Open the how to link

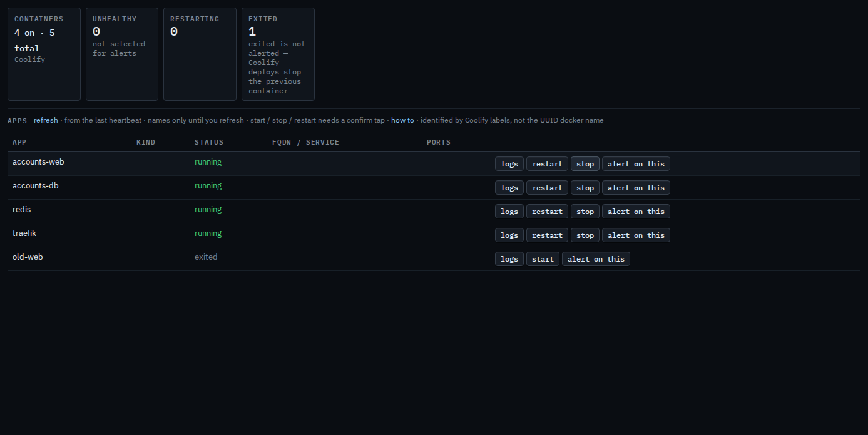coord(402,120)
